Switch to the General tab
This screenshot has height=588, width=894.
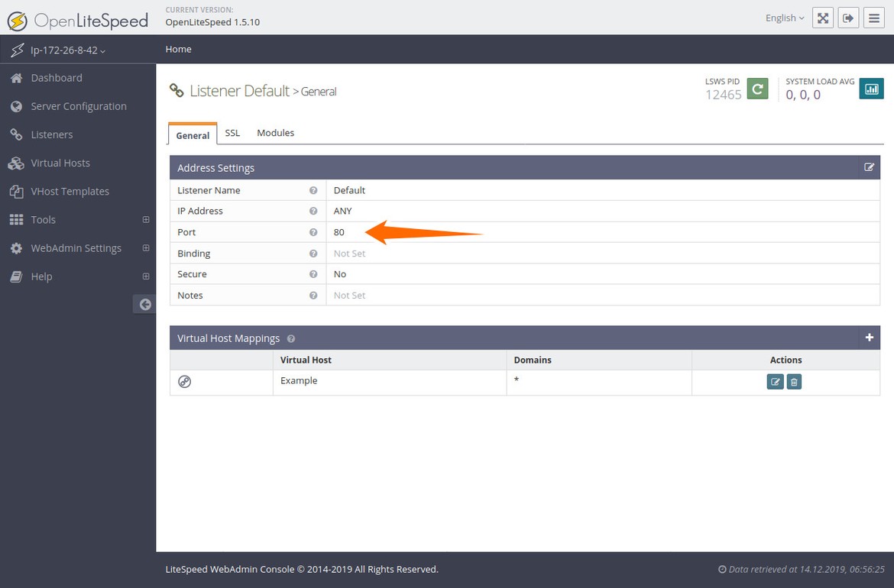point(193,135)
